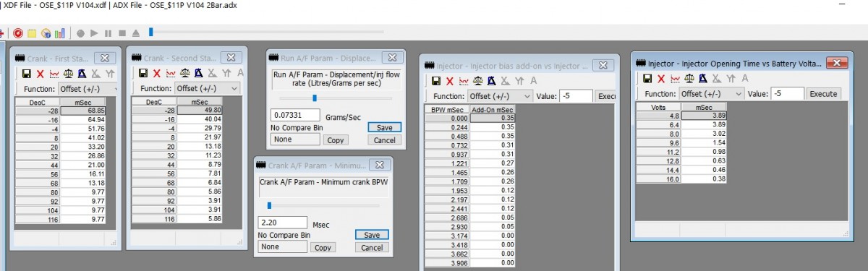Save the Crank Second Stage table via disk icon
The height and width of the screenshot is (271, 868).
click(143, 74)
